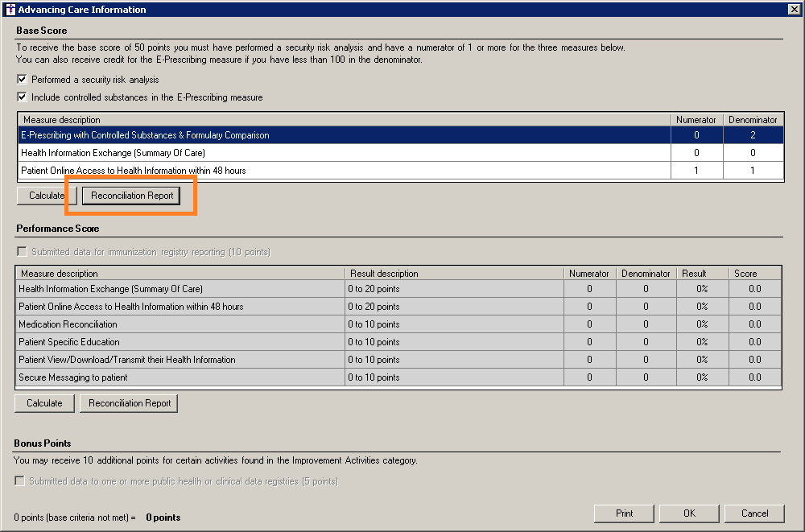Select Patient Online Access row in Performance Score table
The height and width of the screenshot is (532, 805).
coord(398,307)
